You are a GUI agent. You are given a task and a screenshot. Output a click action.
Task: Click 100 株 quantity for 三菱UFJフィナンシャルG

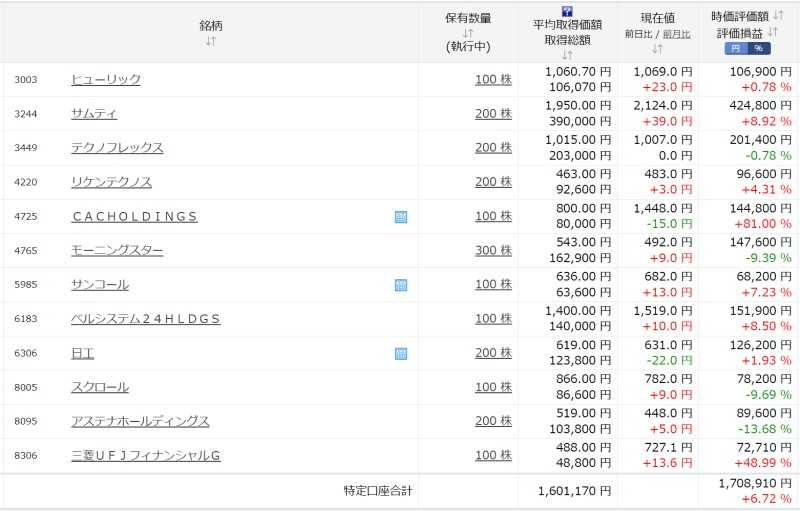pos(493,455)
